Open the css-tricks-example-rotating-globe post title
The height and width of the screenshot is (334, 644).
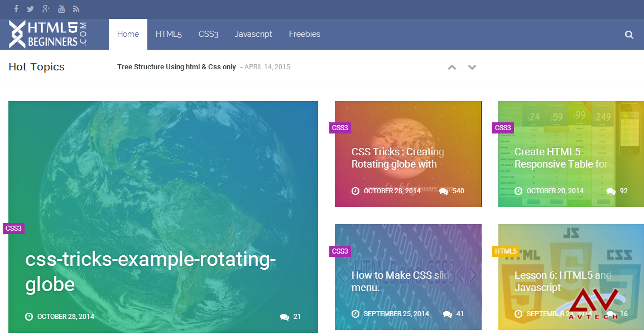(150, 271)
